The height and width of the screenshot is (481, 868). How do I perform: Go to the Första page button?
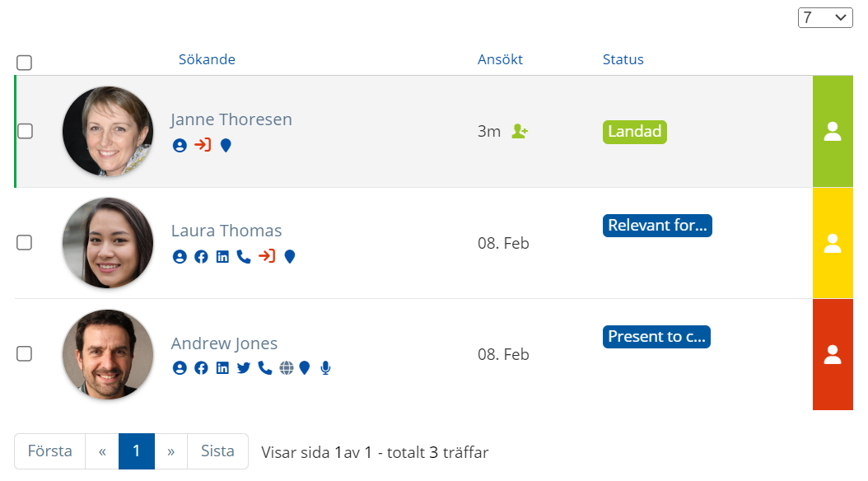pyautogui.click(x=49, y=451)
